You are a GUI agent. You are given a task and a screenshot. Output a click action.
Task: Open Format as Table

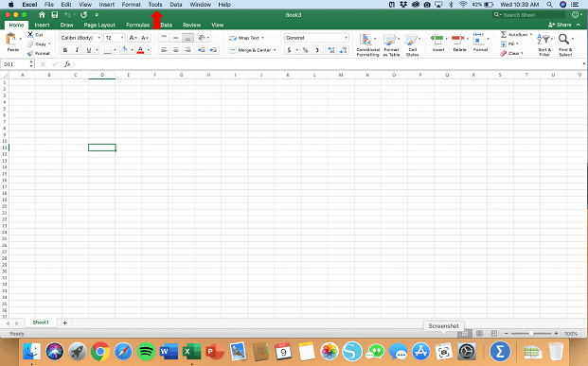point(391,44)
